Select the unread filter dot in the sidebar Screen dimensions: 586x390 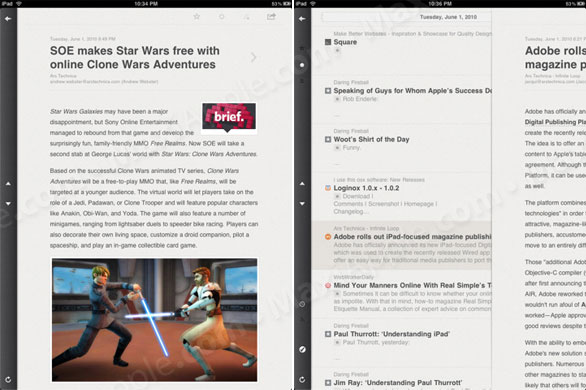coord(302,65)
